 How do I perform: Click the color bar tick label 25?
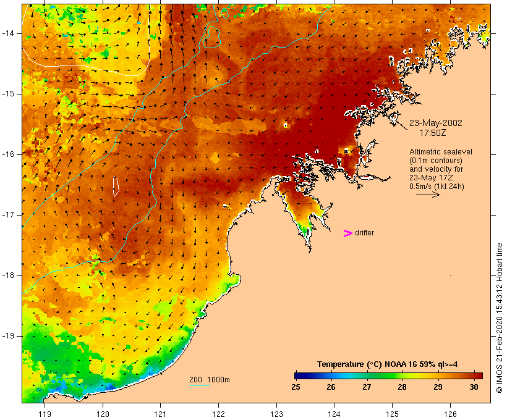pyautogui.click(x=296, y=387)
